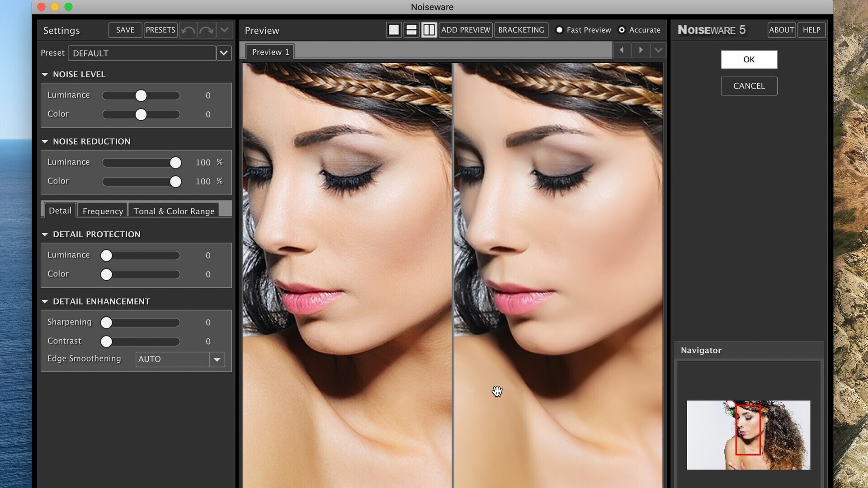The height and width of the screenshot is (488, 868).
Task: Click the Noise Reduction Color slider handle
Action: click(x=175, y=181)
